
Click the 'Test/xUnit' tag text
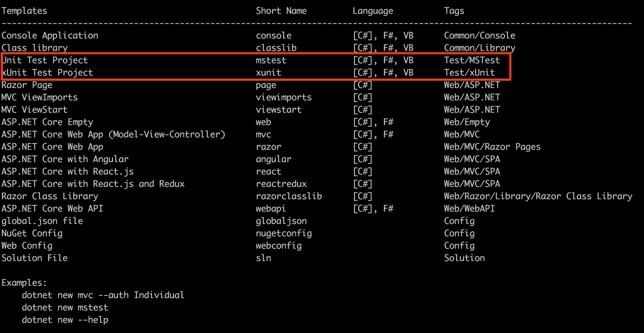pos(469,73)
